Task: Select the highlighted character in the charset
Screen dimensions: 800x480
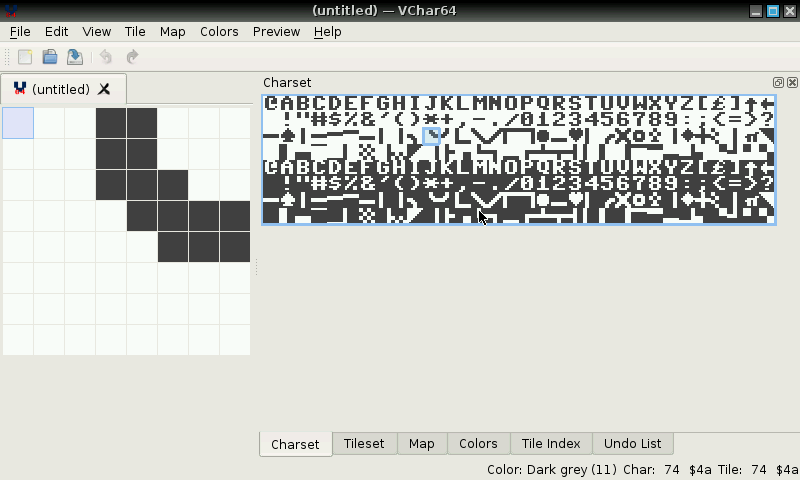Action: click(x=431, y=136)
